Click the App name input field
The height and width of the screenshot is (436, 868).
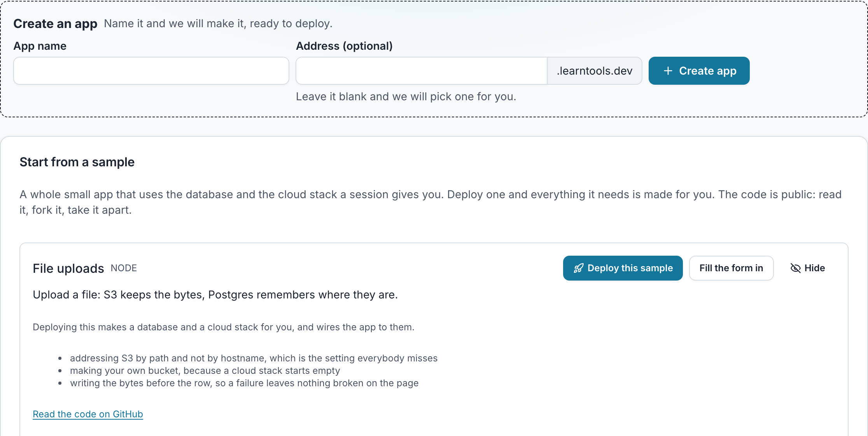click(x=151, y=71)
